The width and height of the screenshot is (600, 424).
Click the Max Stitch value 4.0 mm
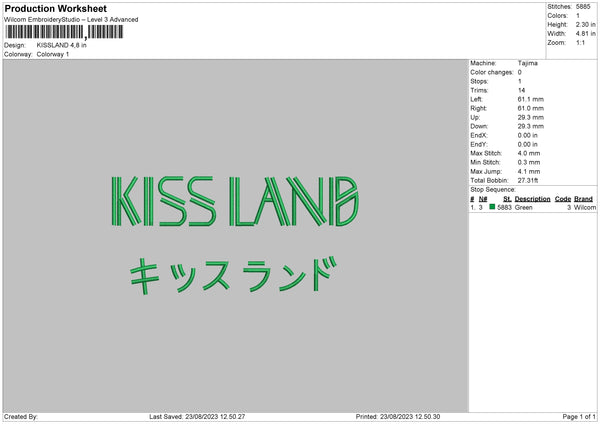coord(529,153)
